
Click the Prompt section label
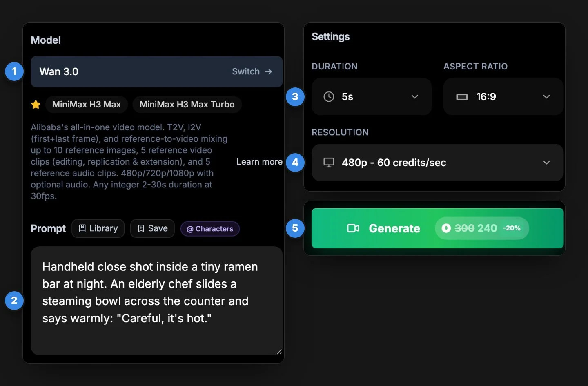tap(48, 228)
